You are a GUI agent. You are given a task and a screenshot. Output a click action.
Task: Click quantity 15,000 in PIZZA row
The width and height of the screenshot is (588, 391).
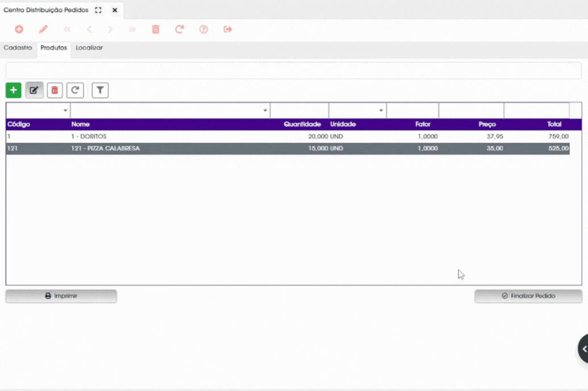point(318,148)
